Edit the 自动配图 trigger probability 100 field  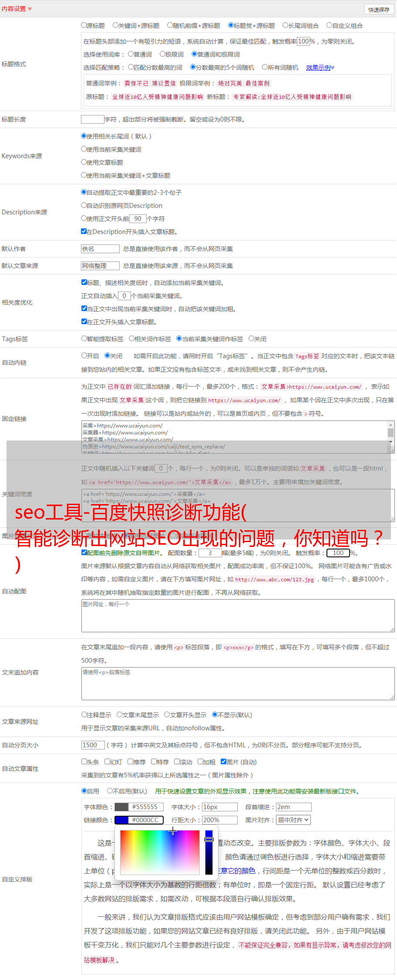(x=338, y=553)
